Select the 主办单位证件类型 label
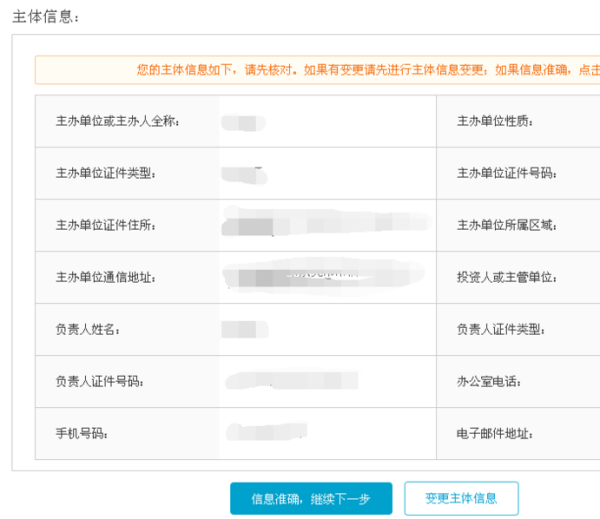 (106, 174)
